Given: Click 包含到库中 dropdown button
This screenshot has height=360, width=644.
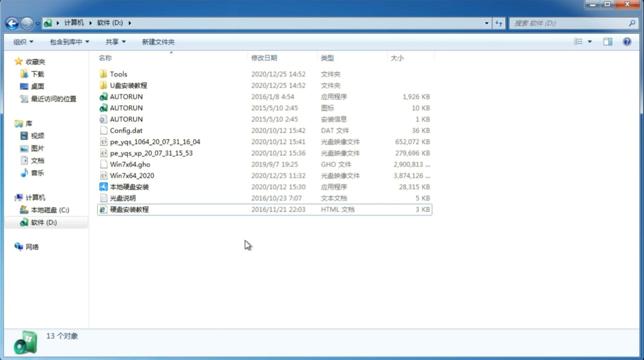Looking at the screenshot, I should pos(69,42).
